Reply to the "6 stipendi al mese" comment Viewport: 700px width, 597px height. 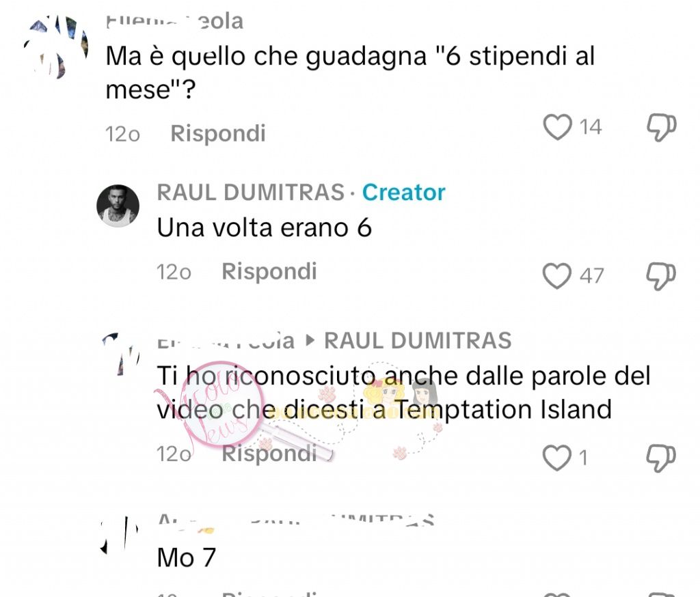pyautogui.click(x=218, y=133)
